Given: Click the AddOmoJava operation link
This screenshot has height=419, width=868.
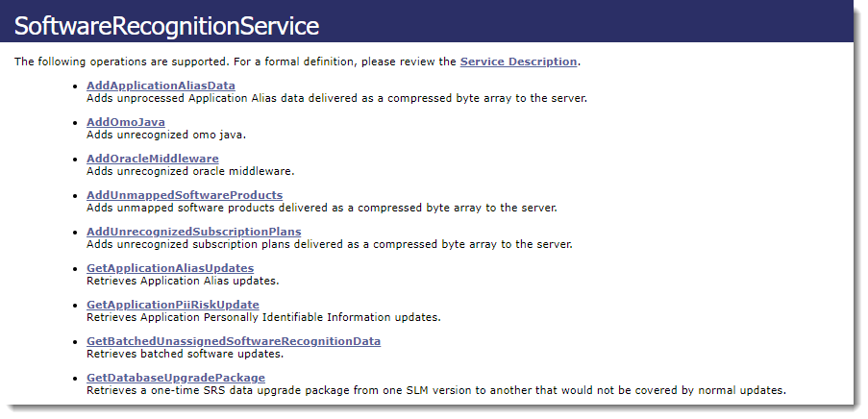Looking at the screenshot, I should coord(125,122).
